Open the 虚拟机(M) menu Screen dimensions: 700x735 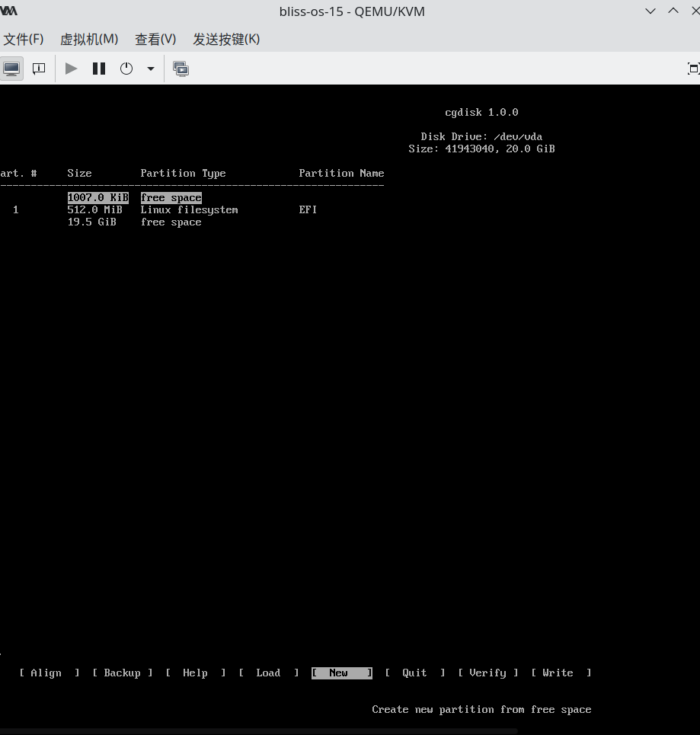coord(89,39)
